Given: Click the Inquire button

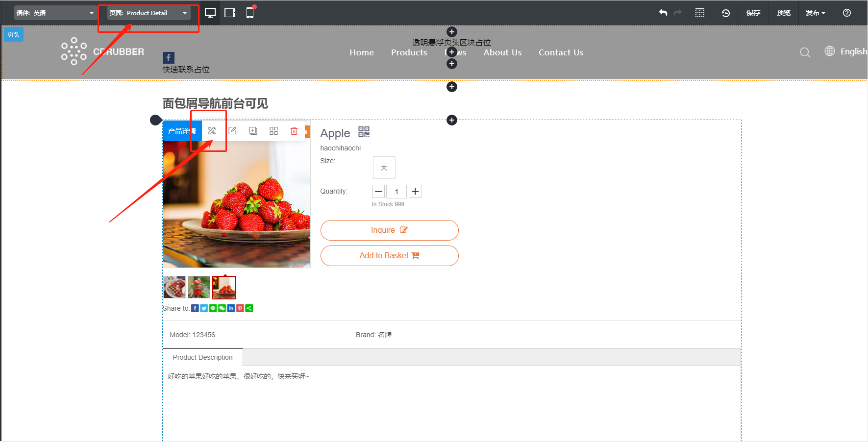Looking at the screenshot, I should click(389, 230).
